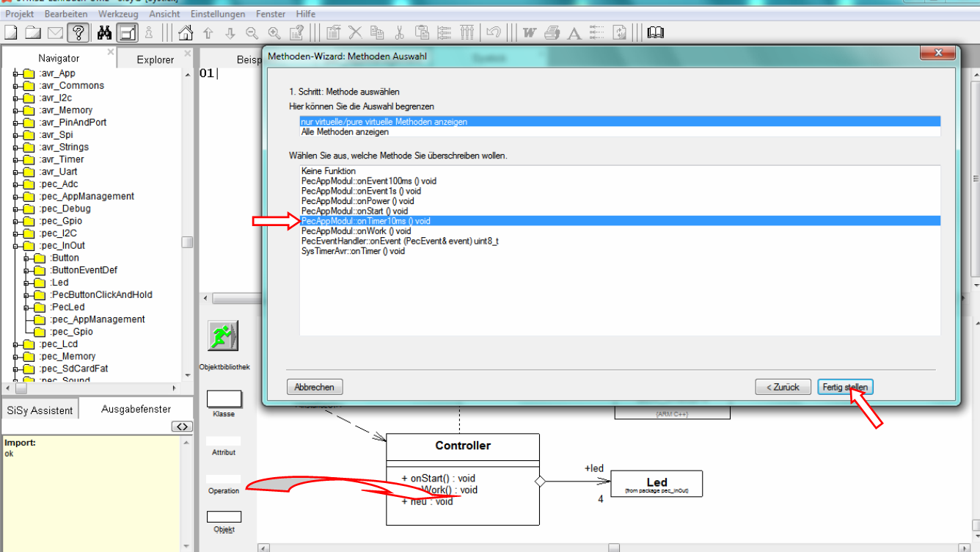Select PecEventHandler::onEvent method entry
Image resolution: width=980 pixels, height=552 pixels.
coord(620,241)
